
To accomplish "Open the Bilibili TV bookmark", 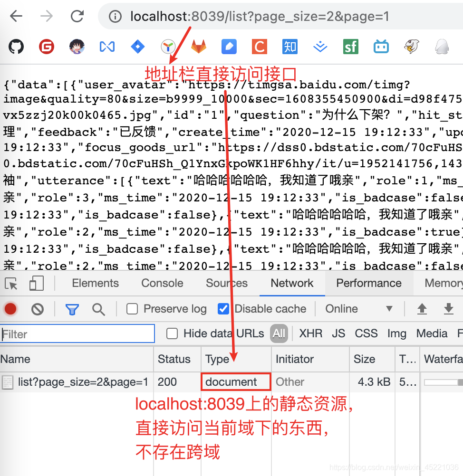I will (381, 47).
